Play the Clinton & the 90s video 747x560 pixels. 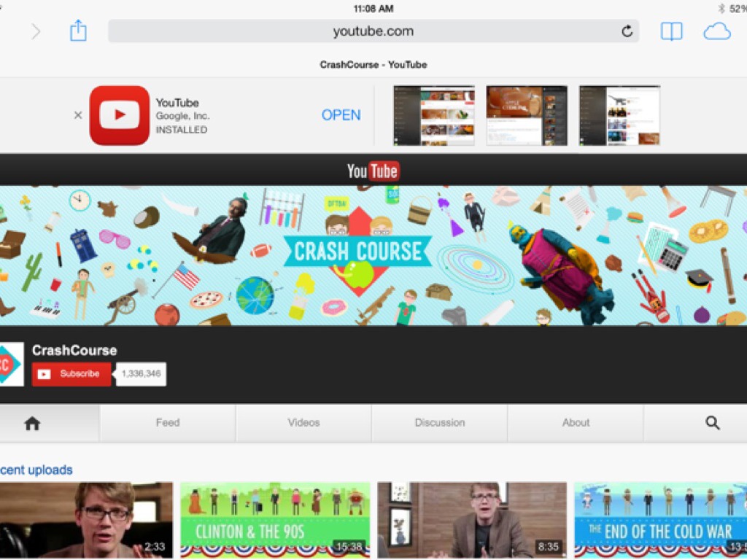(275, 519)
